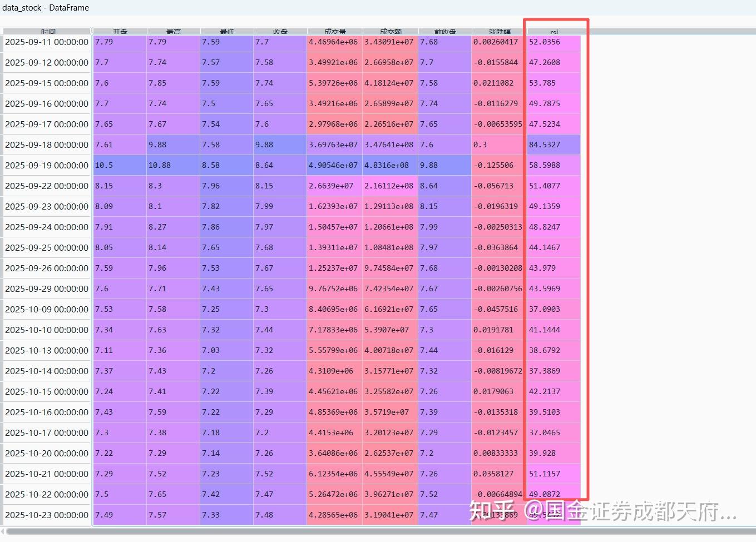Select the 成交量 value 2.6639e+07
The image size is (756, 542).
coord(334,186)
